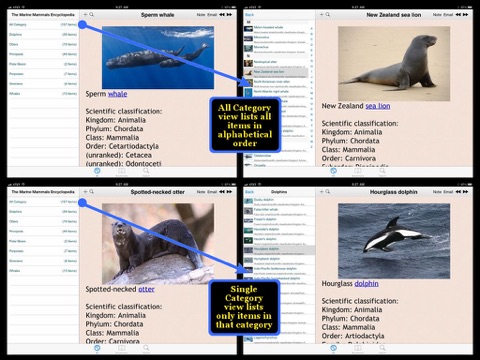Tap Back above the Melon-headed whale list
The height and width of the screenshot is (360, 480).
[249, 15]
